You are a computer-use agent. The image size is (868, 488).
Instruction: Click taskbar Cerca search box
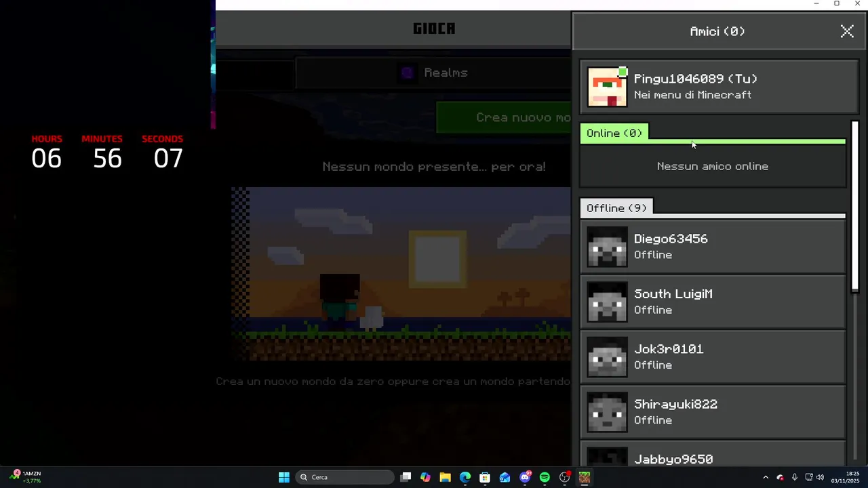(x=346, y=477)
